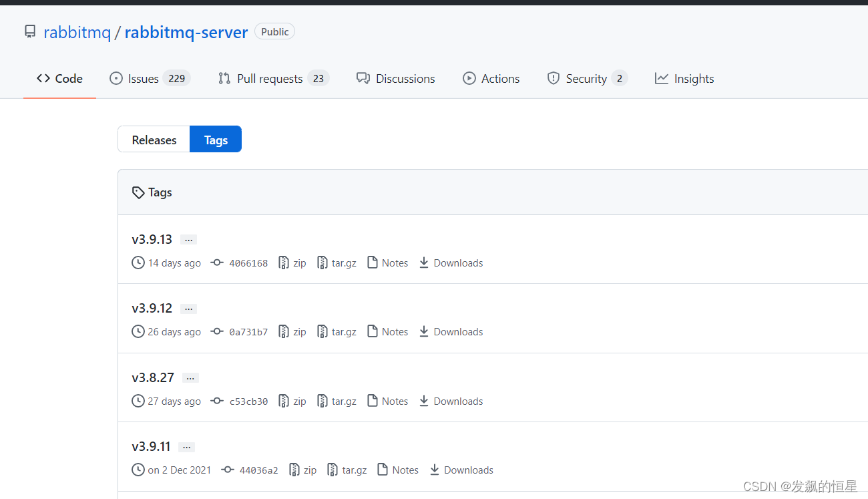Click the tag icon in the Tags header
This screenshot has width=868, height=499.
(x=138, y=192)
